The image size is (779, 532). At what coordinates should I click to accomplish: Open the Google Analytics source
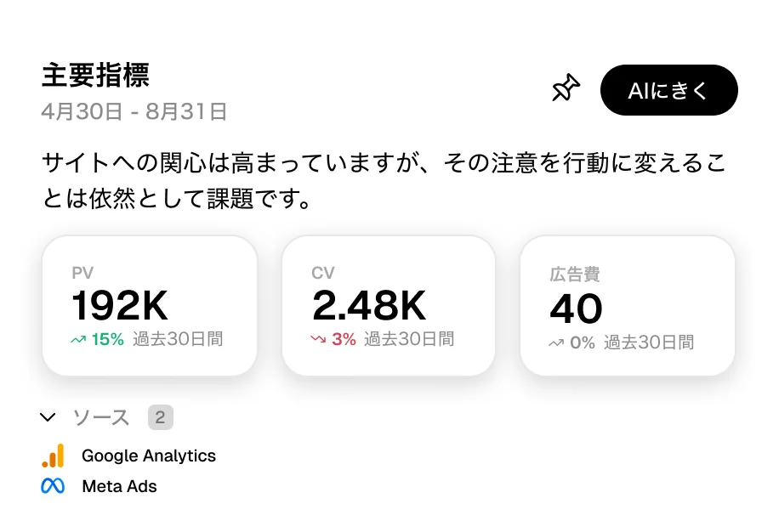click(x=148, y=456)
